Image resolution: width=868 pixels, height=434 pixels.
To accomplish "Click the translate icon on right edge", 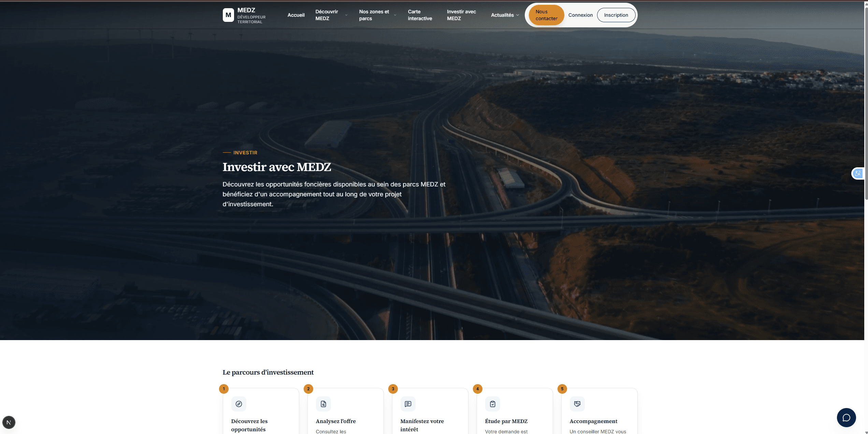I will 857,173.
